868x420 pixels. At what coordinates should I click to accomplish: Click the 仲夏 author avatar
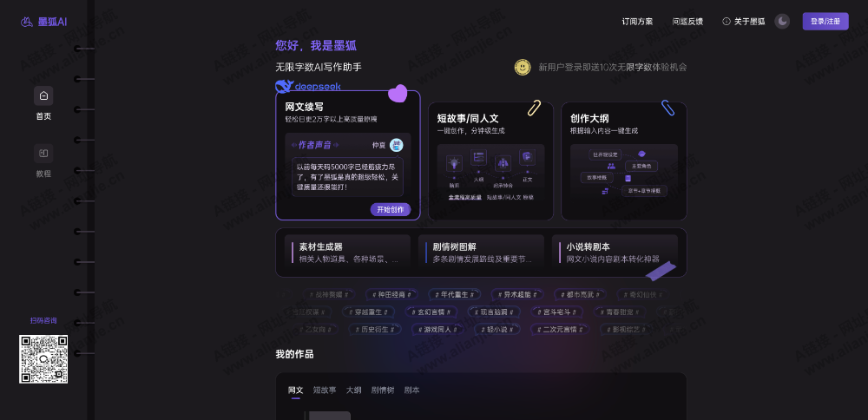(397, 145)
